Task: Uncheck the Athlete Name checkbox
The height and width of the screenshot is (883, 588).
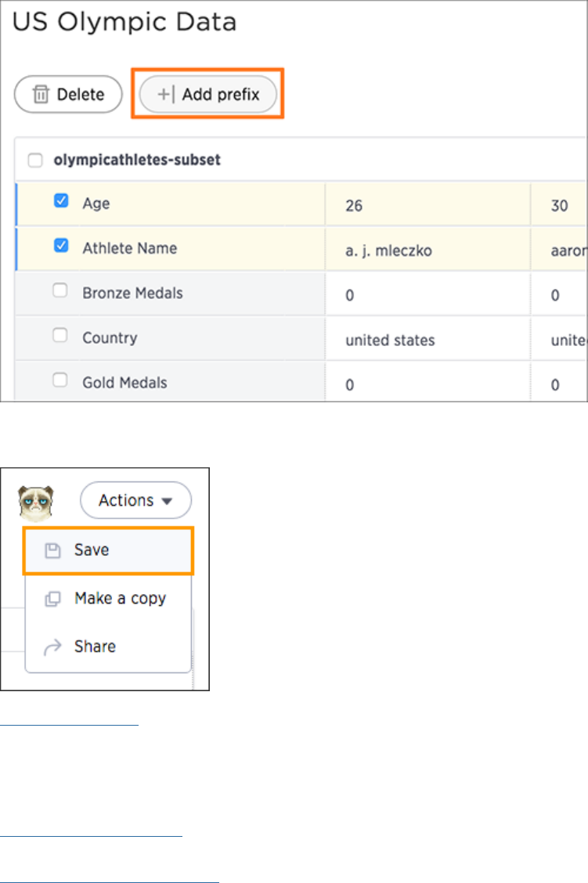Action: [60, 246]
